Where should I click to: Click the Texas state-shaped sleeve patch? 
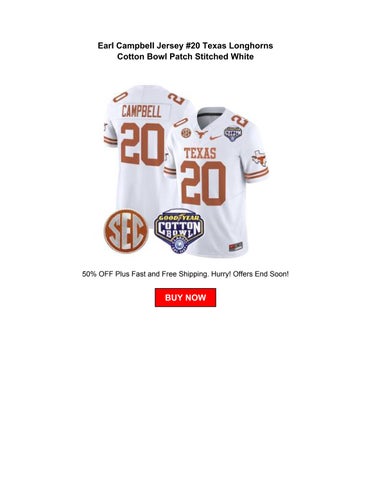(x=259, y=158)
